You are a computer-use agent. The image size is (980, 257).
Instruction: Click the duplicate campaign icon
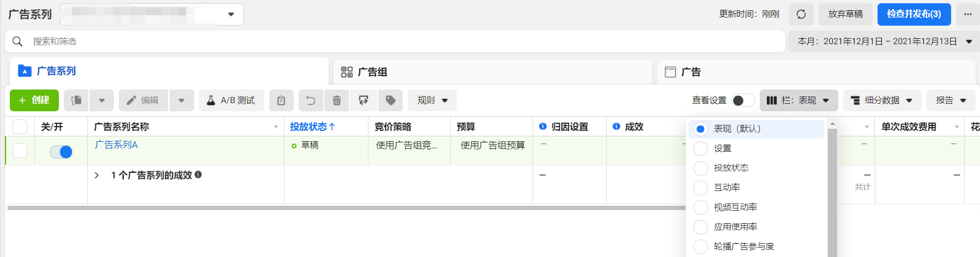77,100
